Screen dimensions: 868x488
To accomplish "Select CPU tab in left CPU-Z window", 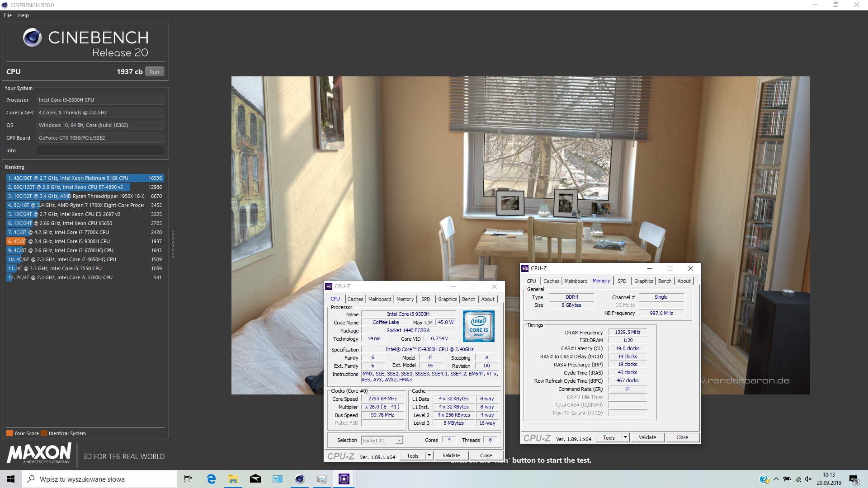I will (335, 299).
